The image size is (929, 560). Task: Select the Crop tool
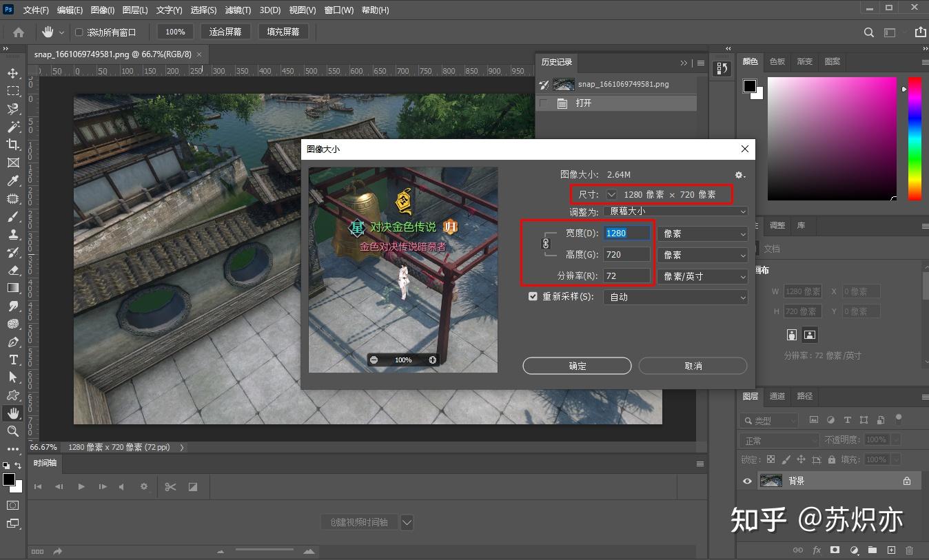point(13,145)
